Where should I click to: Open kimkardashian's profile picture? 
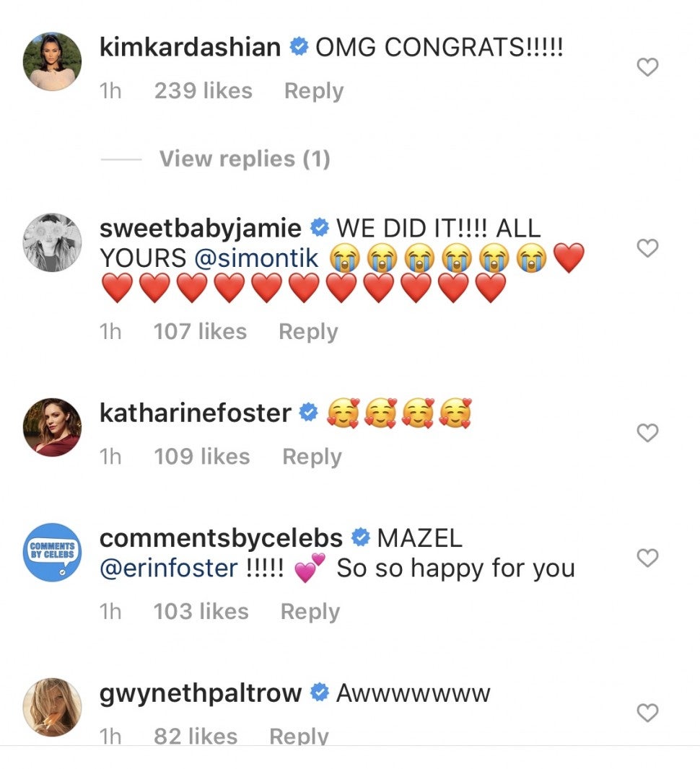point(53,62)
